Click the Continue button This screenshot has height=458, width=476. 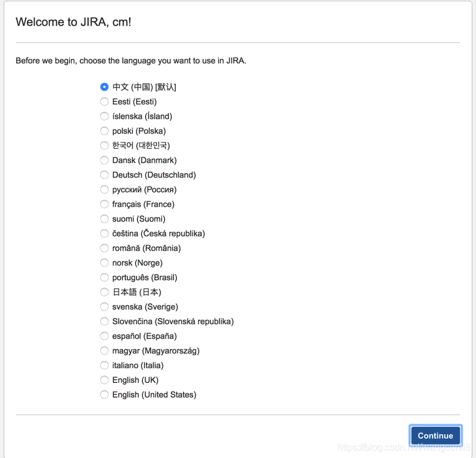click(436, 436)
